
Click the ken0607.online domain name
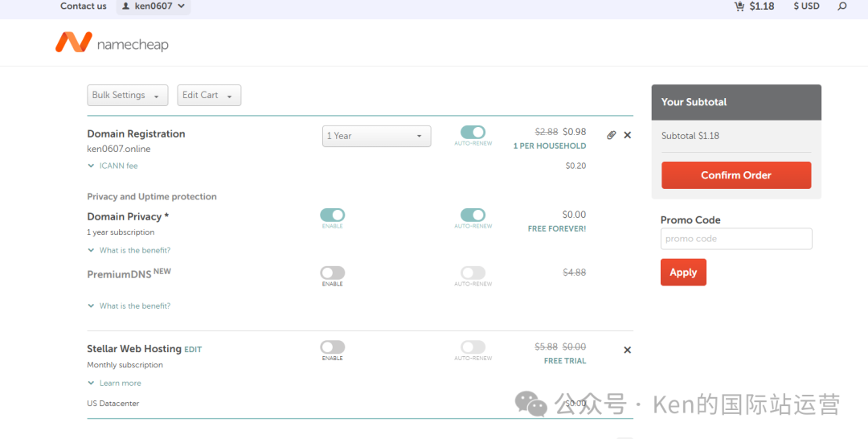118,149
